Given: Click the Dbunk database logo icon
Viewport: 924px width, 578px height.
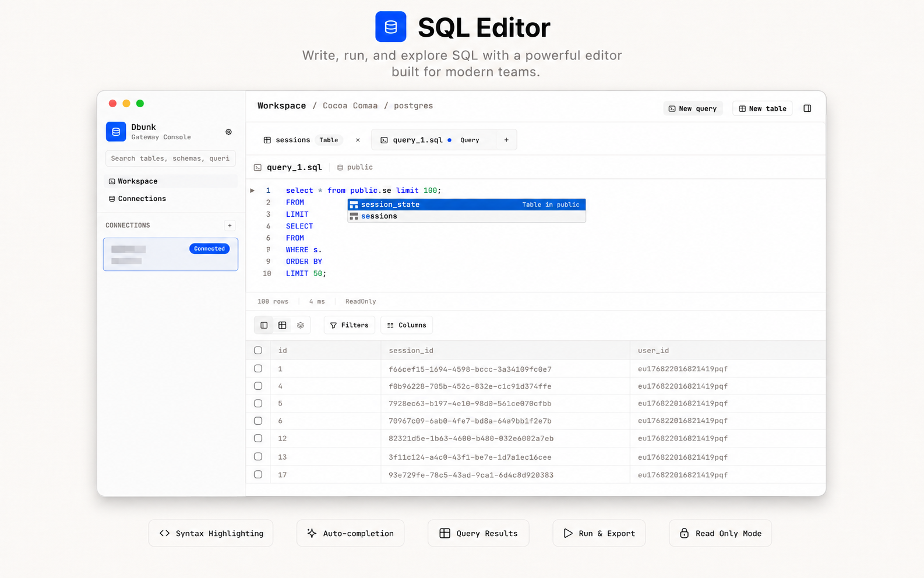Looking at the screenshot, I should pos(116,132).
